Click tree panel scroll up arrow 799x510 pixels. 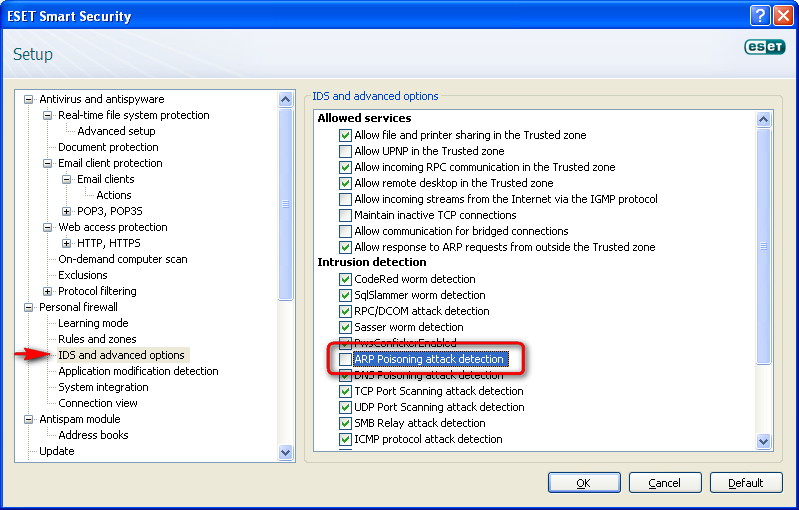click(285, 99)
